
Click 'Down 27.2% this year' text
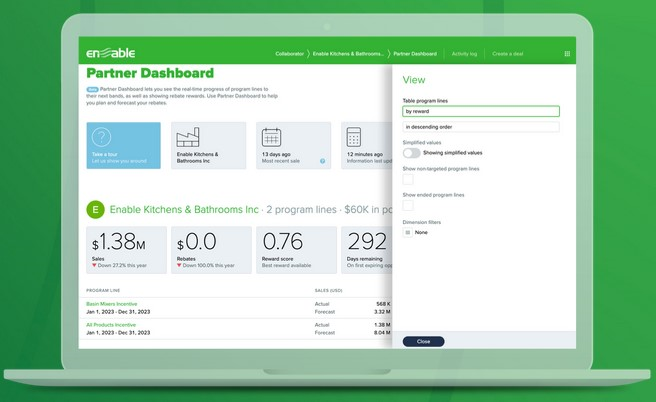122,266
